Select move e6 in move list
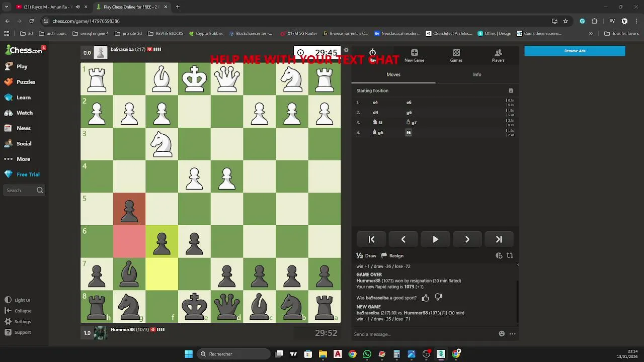644x362 pixels. point(409,102)
